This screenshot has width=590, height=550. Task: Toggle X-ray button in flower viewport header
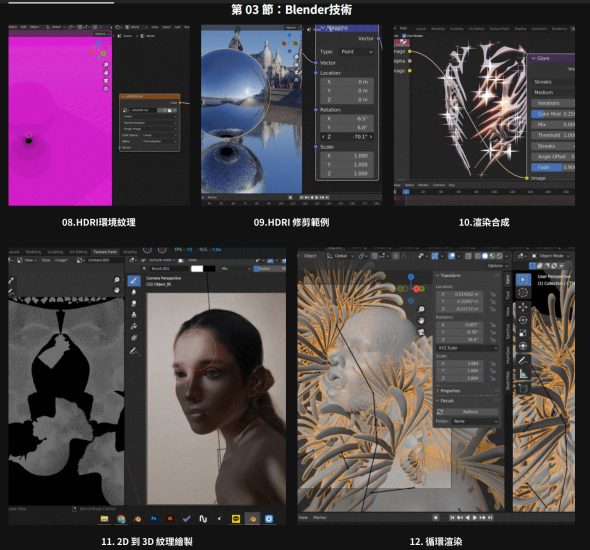pyautogui.click(x=468, y=256)
